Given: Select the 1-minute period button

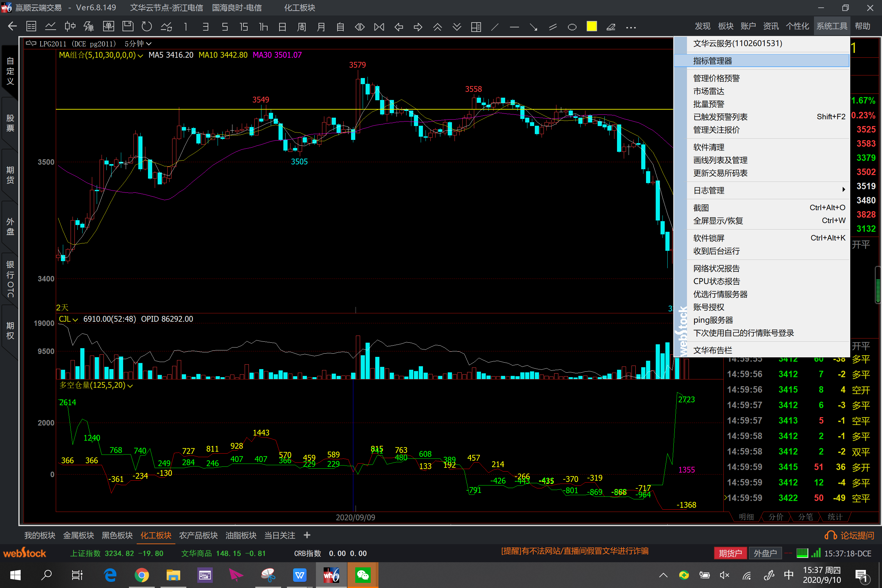Looking at the screenshot, I should tap(186, 27).
